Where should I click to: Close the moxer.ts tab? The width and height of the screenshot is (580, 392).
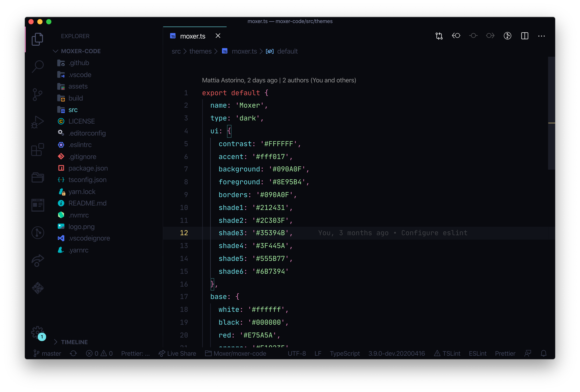218,36
